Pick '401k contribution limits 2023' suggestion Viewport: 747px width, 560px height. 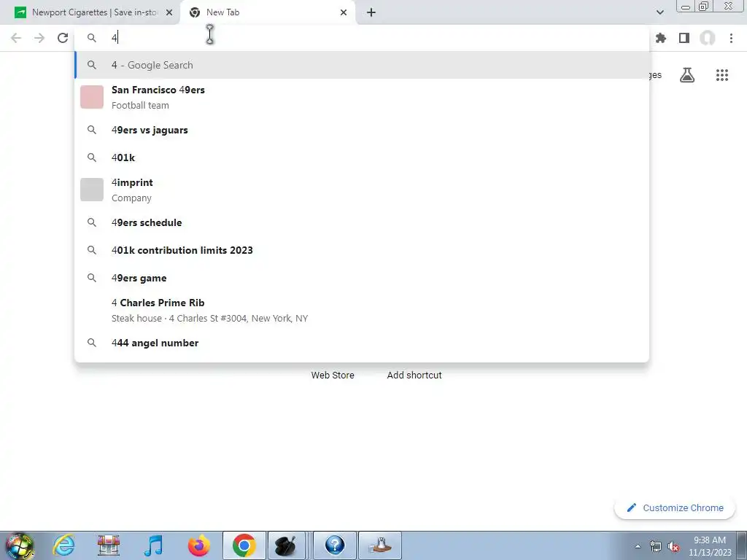point(362,250)
